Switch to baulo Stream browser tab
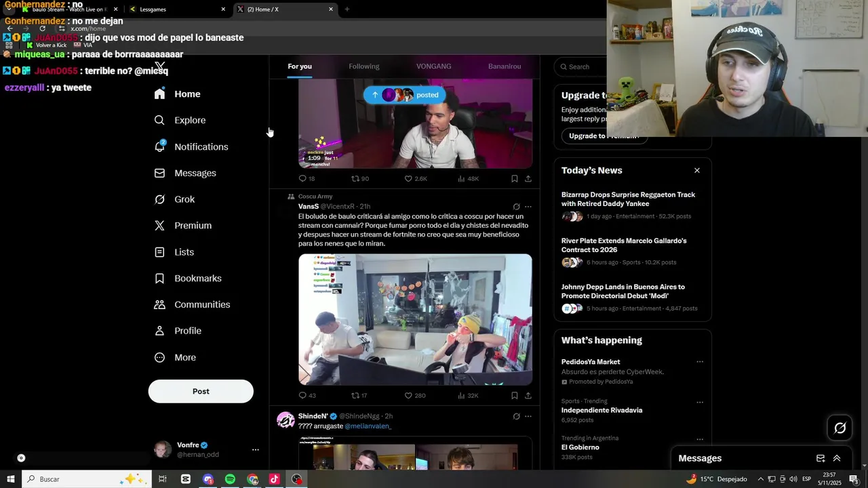 pyautogui.click(x=70, y=9)
